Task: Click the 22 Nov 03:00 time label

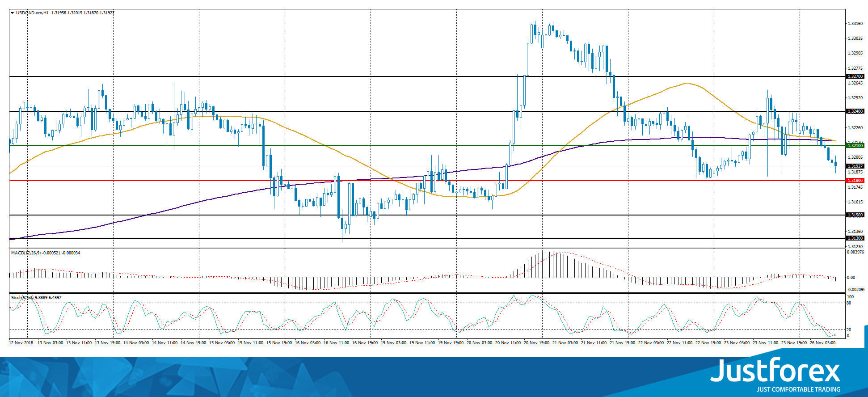Action: [x=651, y=343]
